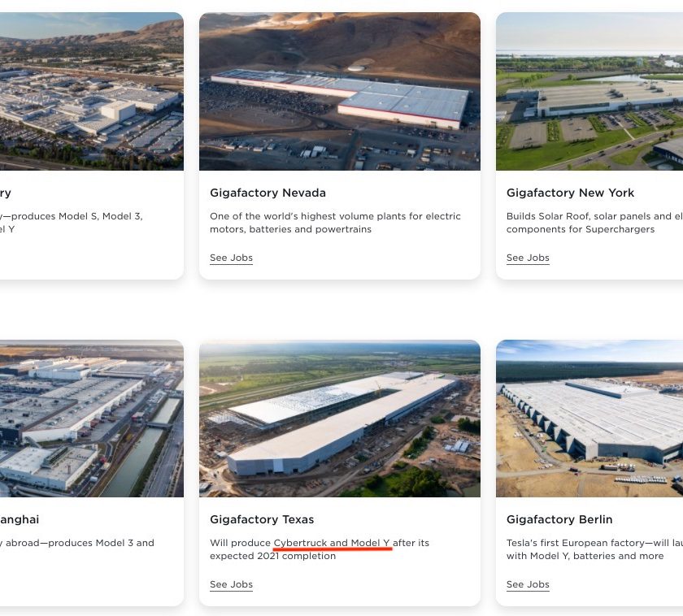683x616 pixels.
Task: Click the Shanghai Model 3 description text
Action: [77, 543]
